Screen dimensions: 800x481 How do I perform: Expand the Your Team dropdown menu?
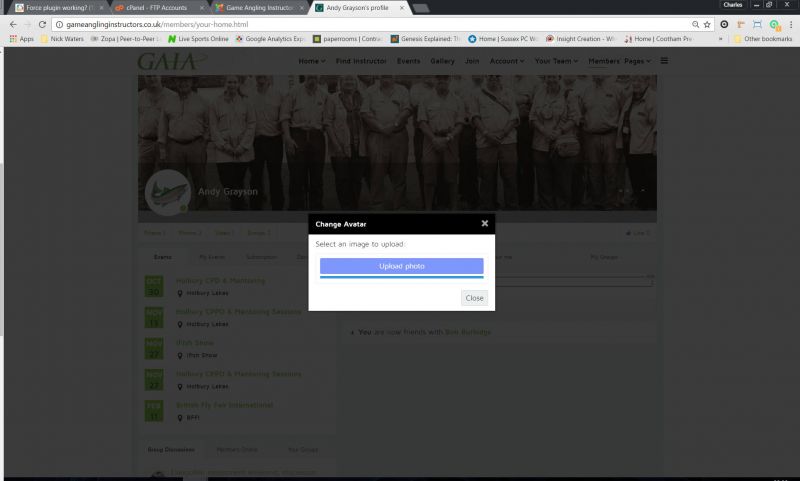pos(556,61)
